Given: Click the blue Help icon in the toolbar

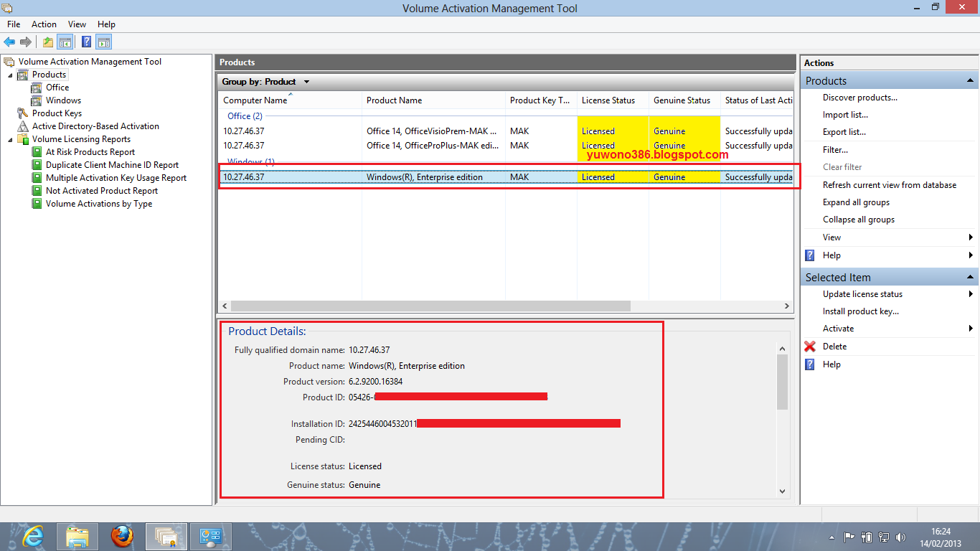Looking at the screenshot, I should tap(87, 42).
